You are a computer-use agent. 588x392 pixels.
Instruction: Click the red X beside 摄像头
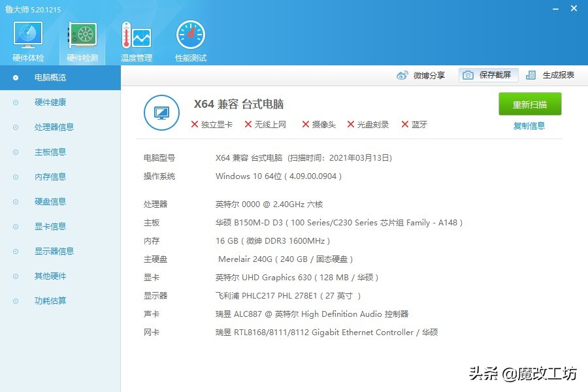point(306,124)
